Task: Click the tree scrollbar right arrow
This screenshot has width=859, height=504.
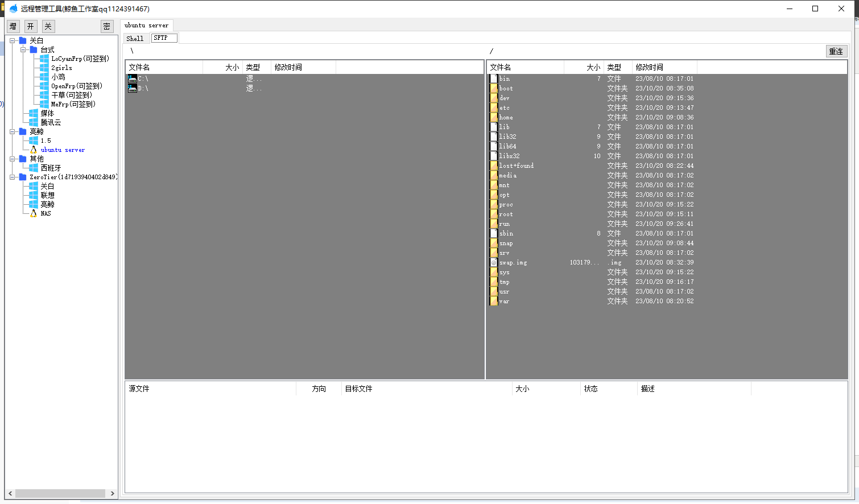Action: (x=112, y=493)
